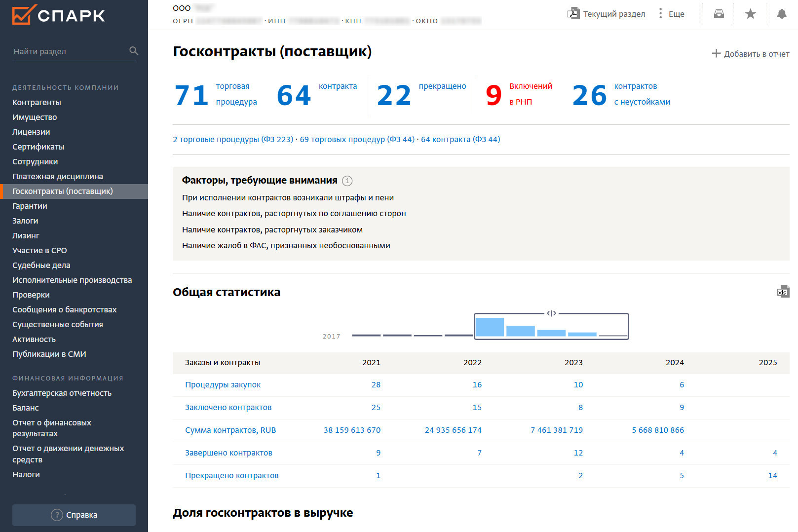Open notifications bell icon

[x=781, y=14]
